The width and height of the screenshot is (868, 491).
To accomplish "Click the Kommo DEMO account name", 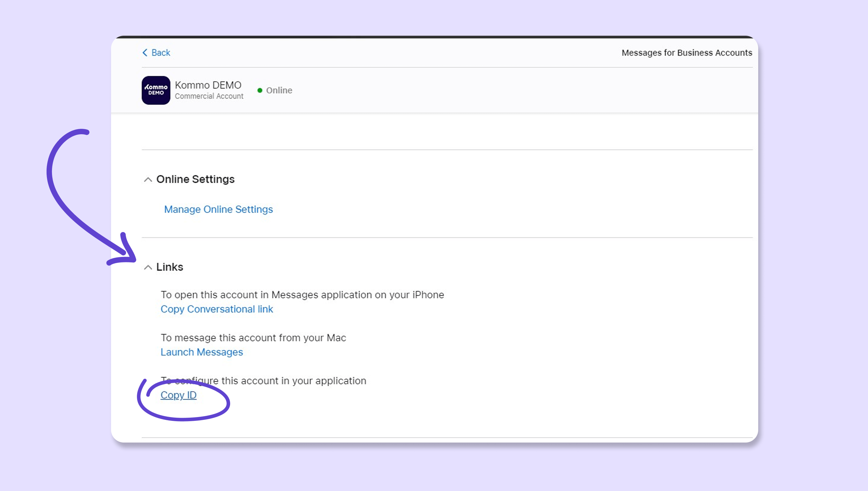I will (x=208, y=85).
